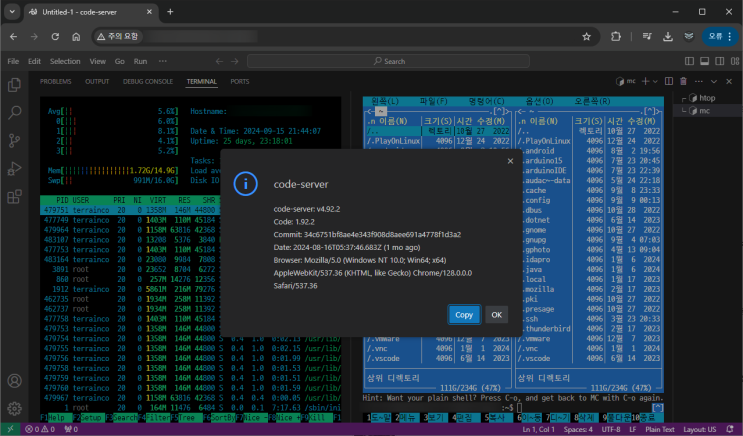Viewport: 743px width, 436px height.
Task: Open a new browser tab
Action: tap(170, 11)
